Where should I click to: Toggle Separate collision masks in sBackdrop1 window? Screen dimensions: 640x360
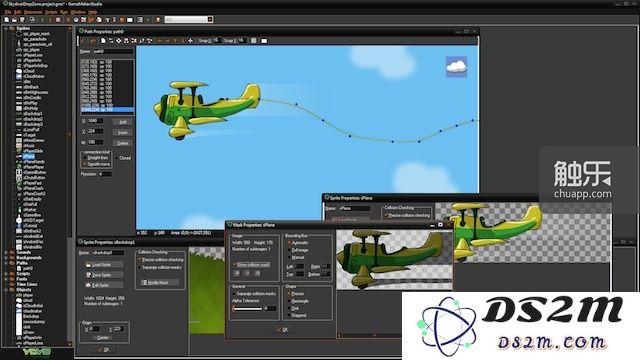click(x=160, y=267)
